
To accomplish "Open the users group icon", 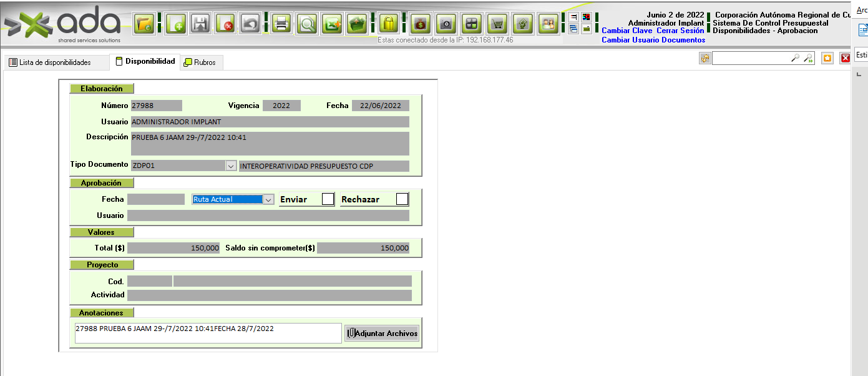I will 549,24.
